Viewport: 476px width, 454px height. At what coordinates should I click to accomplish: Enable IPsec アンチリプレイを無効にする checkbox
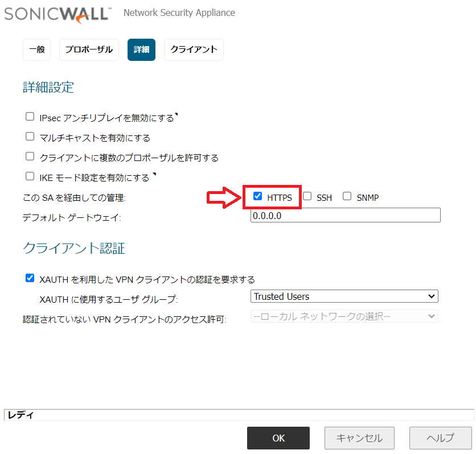30,117
